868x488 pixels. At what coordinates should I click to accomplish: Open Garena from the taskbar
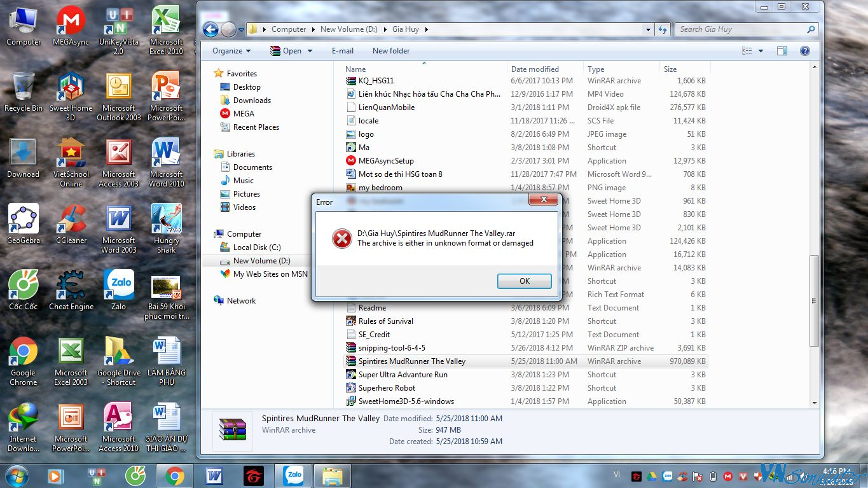pos(254,475)
